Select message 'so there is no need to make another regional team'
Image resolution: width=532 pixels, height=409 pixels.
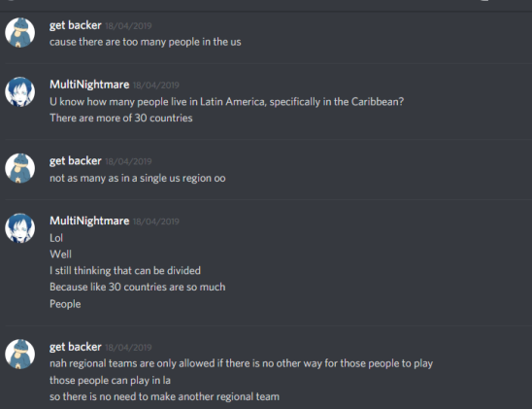pos(165,396)
